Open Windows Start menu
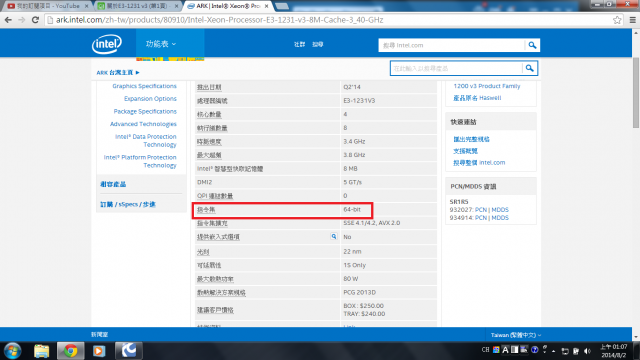640x360 pixels. [x=12, y=351]
